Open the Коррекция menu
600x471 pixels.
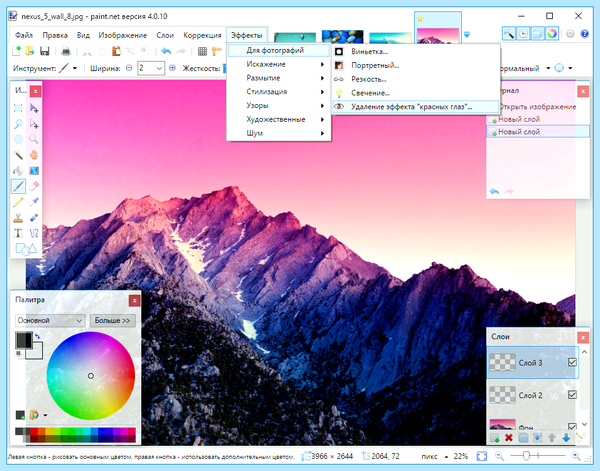click(x=202, y=35)
